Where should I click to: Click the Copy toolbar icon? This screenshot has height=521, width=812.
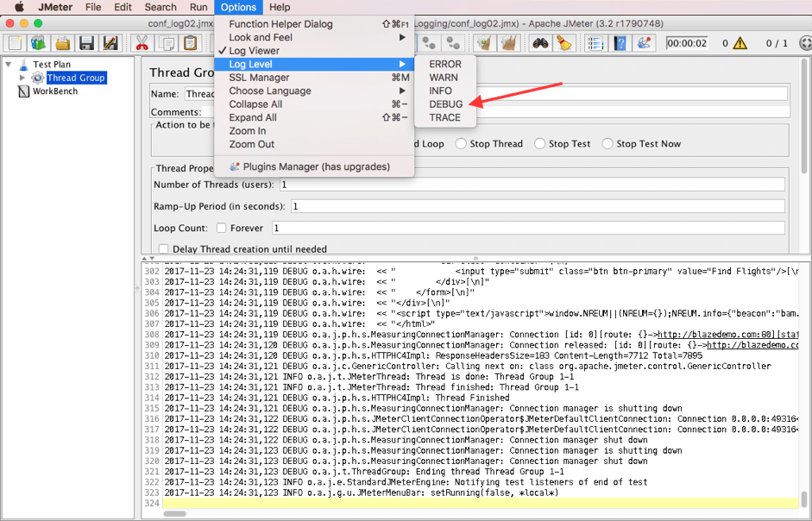pos(167,43)
